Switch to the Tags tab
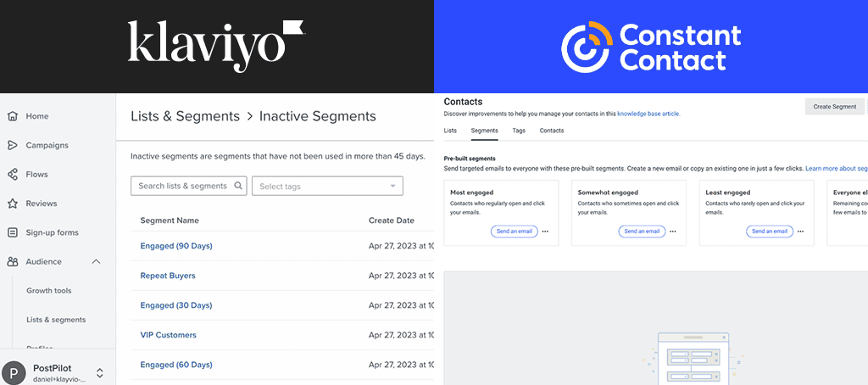Screen dimensions: 868x385 (519, 131)
